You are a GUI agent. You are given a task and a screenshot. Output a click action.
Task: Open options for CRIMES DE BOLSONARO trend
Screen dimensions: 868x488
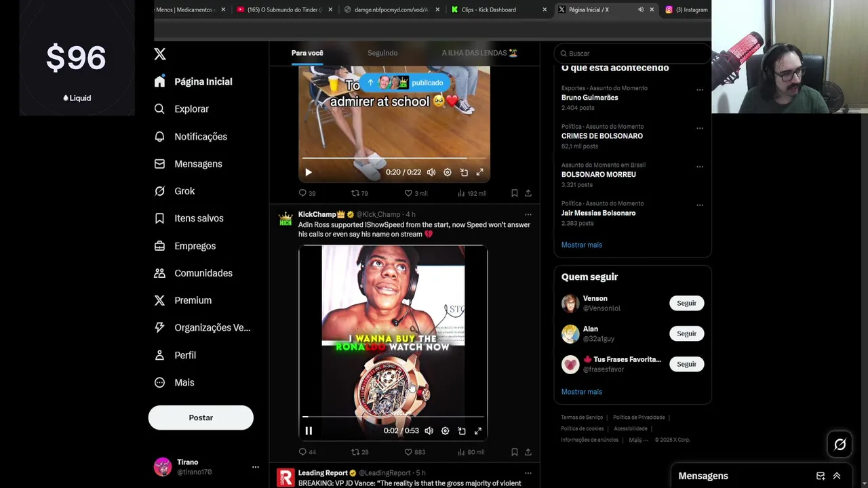[700, 128]
